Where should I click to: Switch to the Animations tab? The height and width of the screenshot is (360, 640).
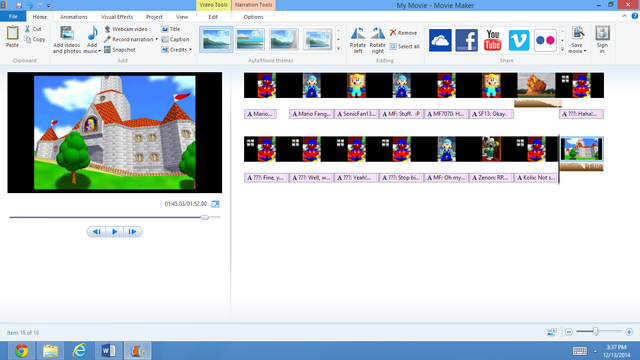tap(74, 17)
